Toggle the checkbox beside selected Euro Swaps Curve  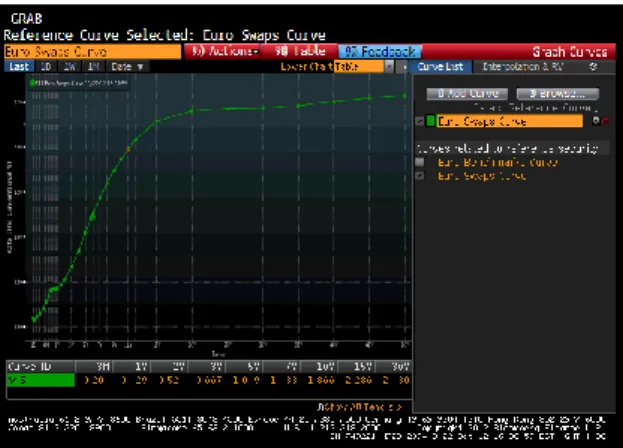[419, 121]
